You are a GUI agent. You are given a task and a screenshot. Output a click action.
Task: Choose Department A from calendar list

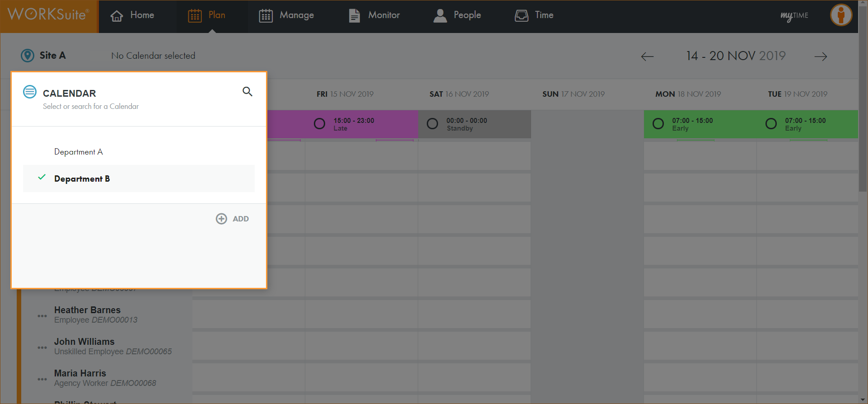click(x=79, y=152)
